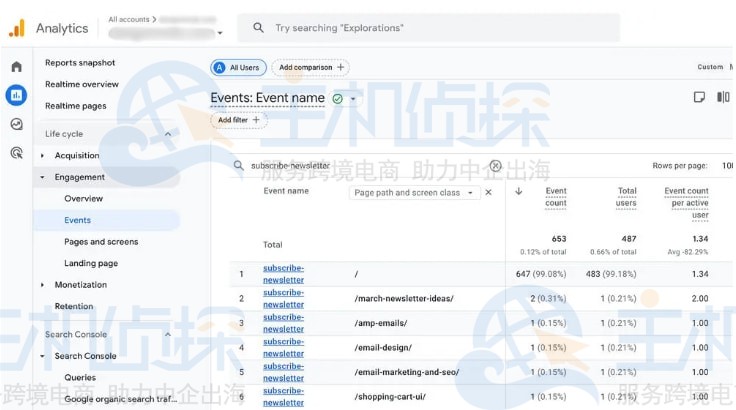The width and height of the screenshot is (736, 410).
Task: Open Realtime overview
Action: point(82,84)
